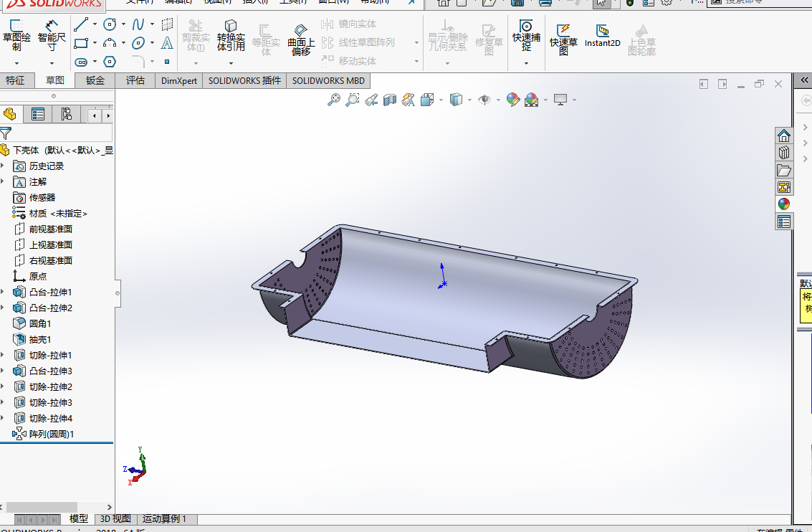This screenshot has height=532, width=812.
Task: Select 抽壳1 in the feature tree
Action: coord(40,339)
